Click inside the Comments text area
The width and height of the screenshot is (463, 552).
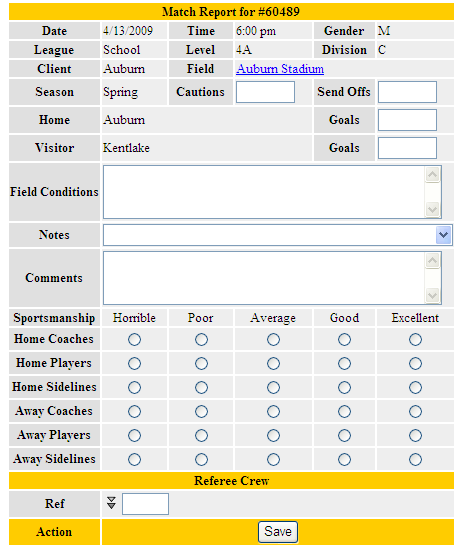(x=264, y=278)
